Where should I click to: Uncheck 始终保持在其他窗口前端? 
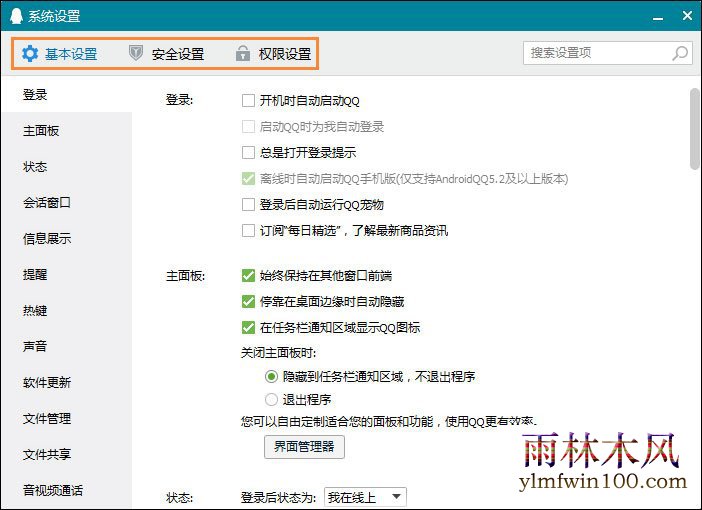click(248, 275)
